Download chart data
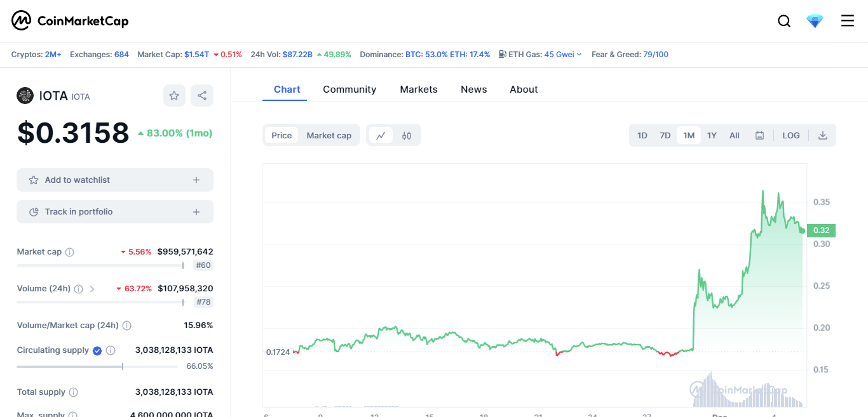868x417 pixels. [x=823, y=135]
